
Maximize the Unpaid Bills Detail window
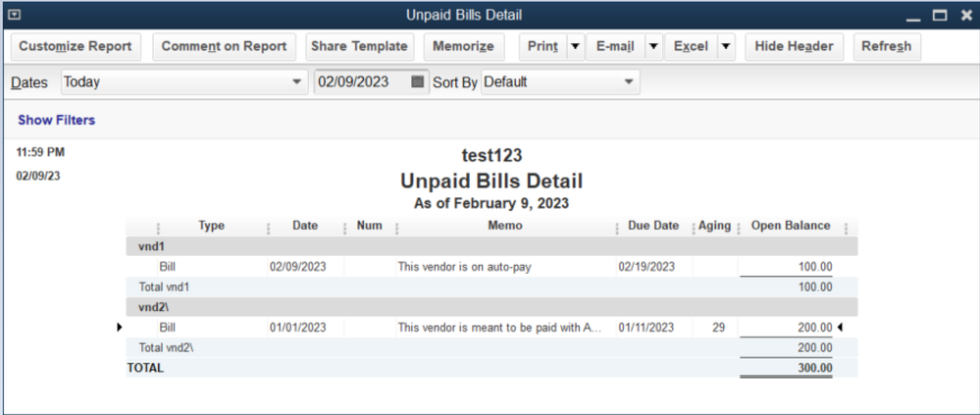(939, 15)
